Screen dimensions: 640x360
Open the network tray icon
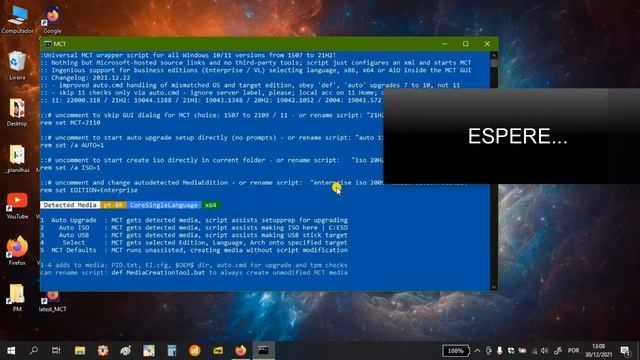point(534,351)
